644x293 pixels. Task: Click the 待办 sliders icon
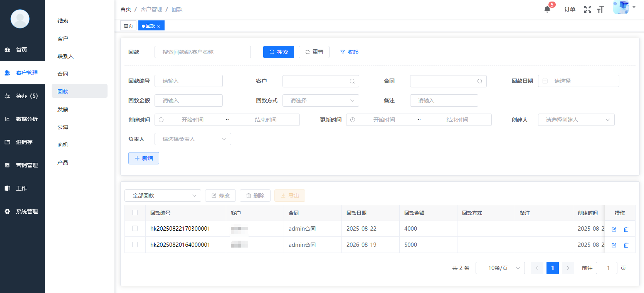[x=7, y=96]
